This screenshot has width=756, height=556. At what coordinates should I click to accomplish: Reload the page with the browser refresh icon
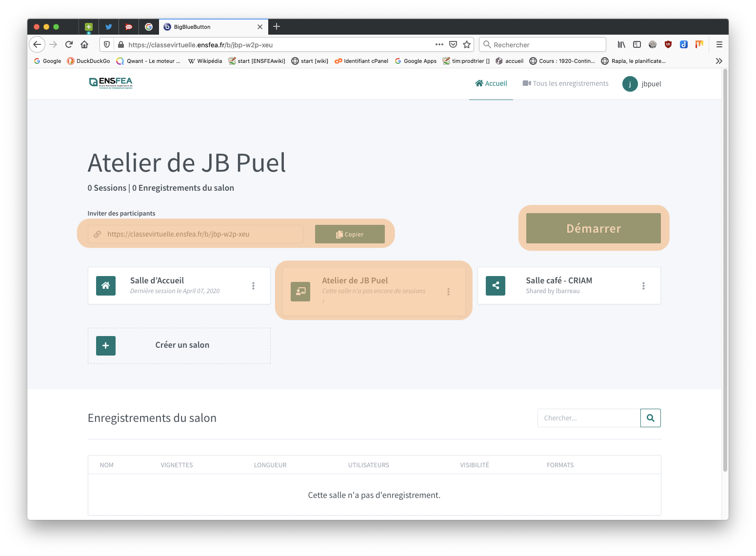69,44
